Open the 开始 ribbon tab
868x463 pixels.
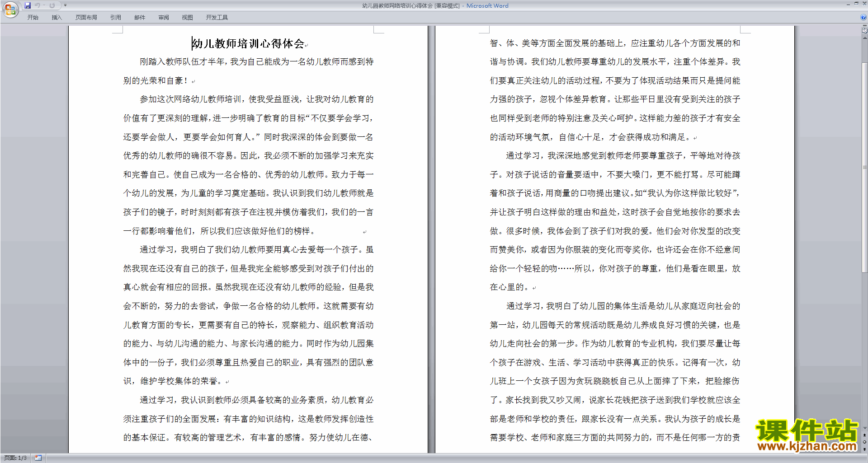pos(33,17)
